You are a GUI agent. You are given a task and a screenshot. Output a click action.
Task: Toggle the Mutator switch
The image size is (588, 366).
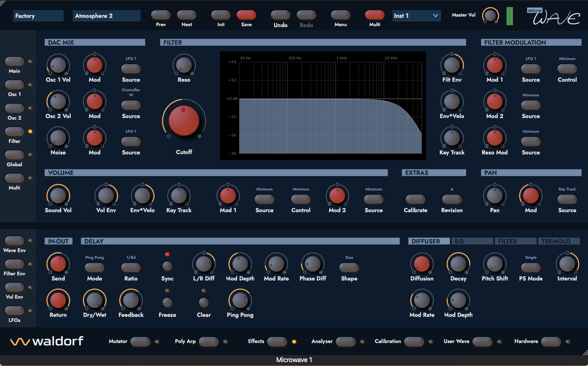click(140, 341)
